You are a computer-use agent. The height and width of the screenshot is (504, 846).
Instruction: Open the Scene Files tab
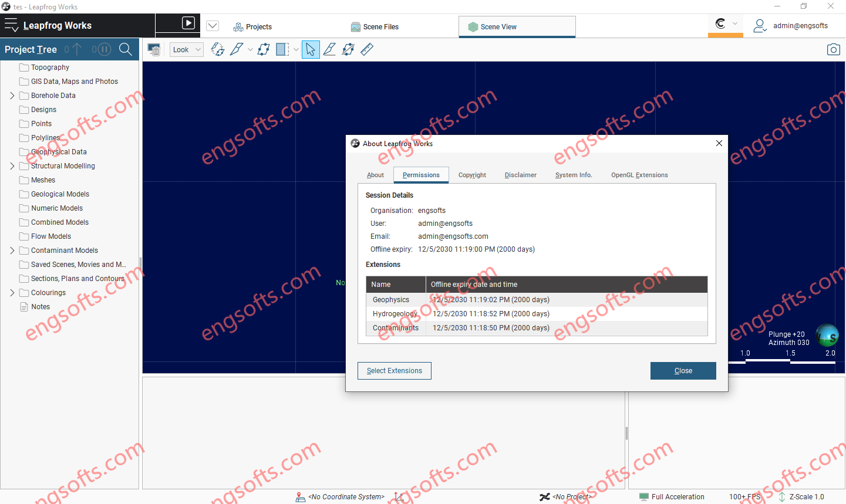(x=375, y=26)
